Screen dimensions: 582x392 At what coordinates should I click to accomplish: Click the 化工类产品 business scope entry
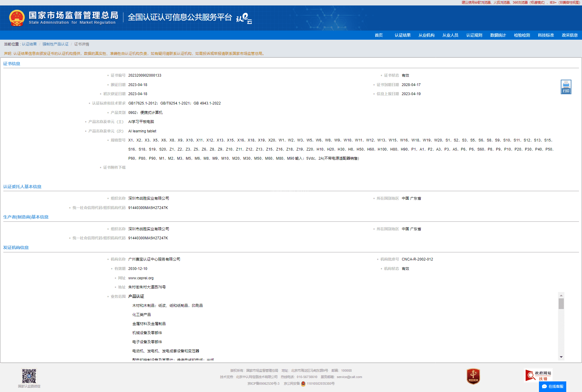point(142,315)
